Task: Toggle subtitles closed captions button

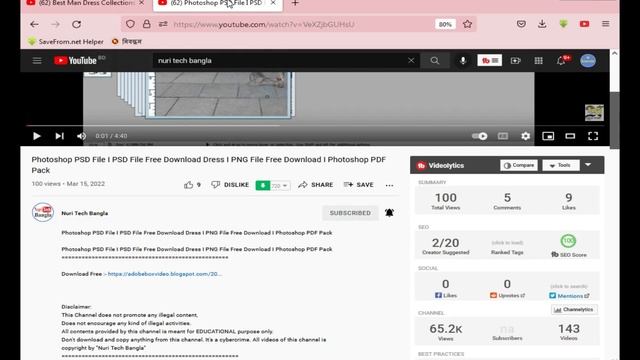Action: (503, 136)
